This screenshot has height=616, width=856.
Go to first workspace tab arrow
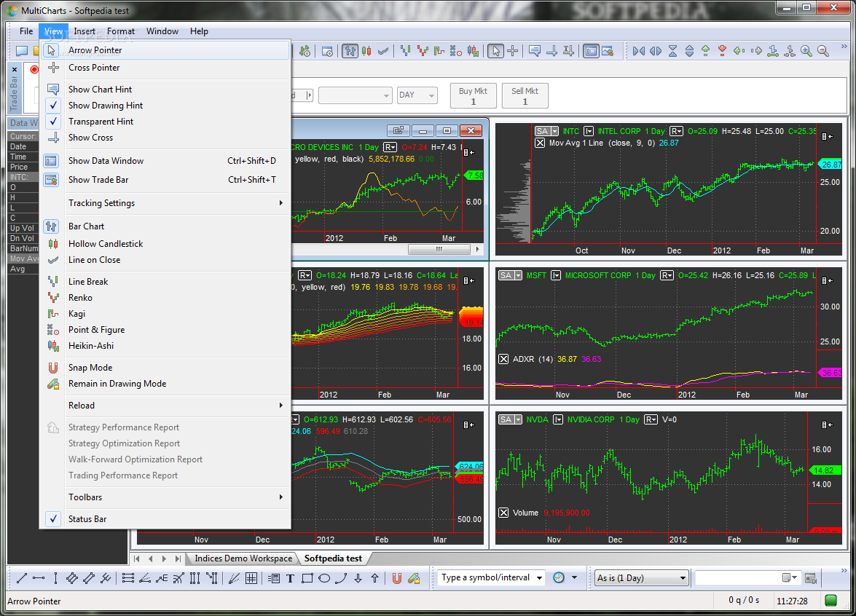pos(136,558)
